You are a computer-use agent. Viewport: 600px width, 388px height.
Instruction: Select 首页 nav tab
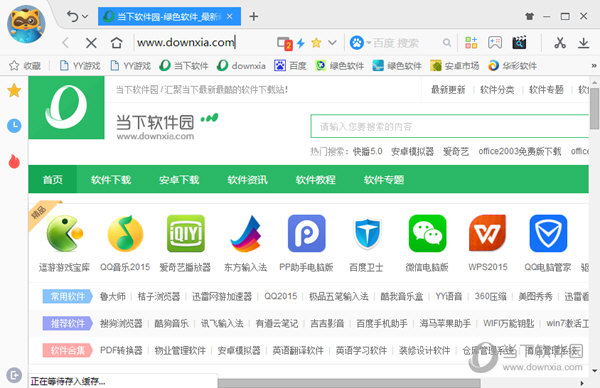tap(52, 179)
